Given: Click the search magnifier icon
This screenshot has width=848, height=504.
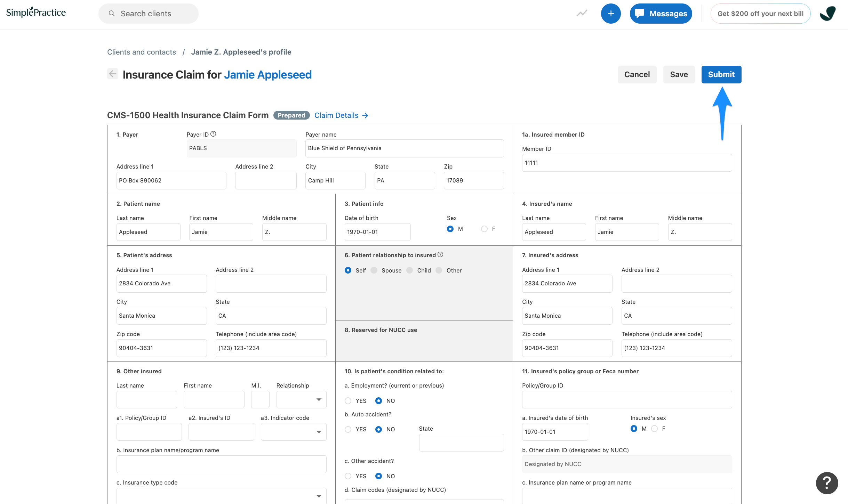Looking at the screenshot, I should [112, 14].
